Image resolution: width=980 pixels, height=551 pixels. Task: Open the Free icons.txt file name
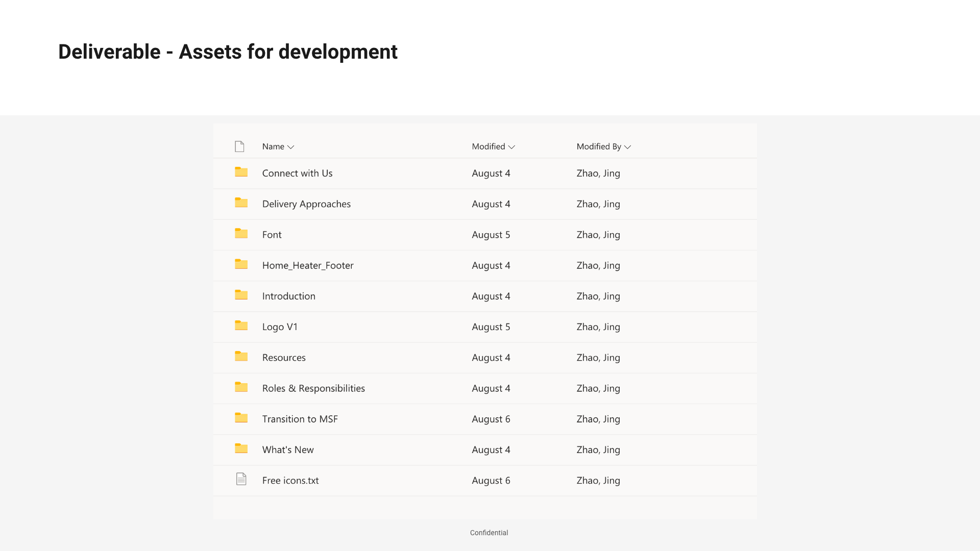click(x=290, y=481)
